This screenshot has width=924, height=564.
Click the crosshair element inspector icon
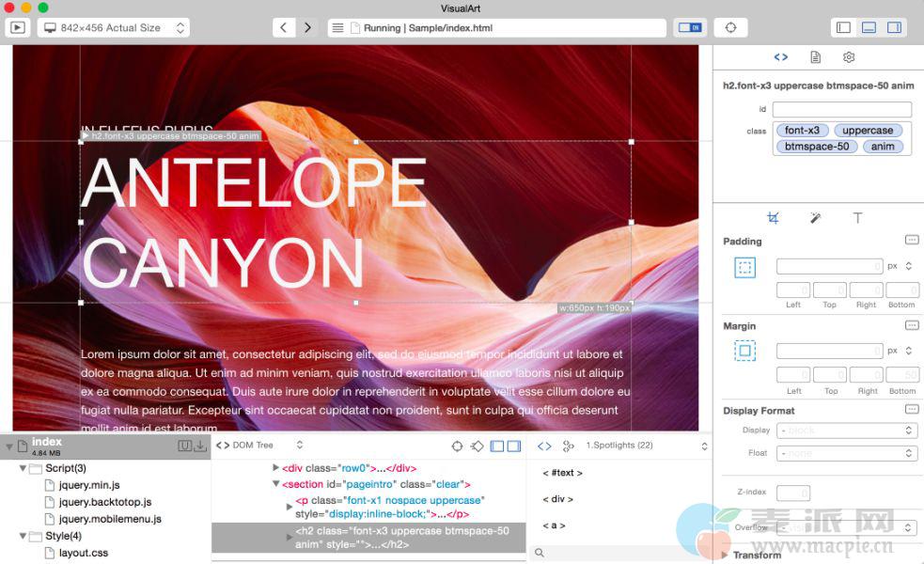730,28
